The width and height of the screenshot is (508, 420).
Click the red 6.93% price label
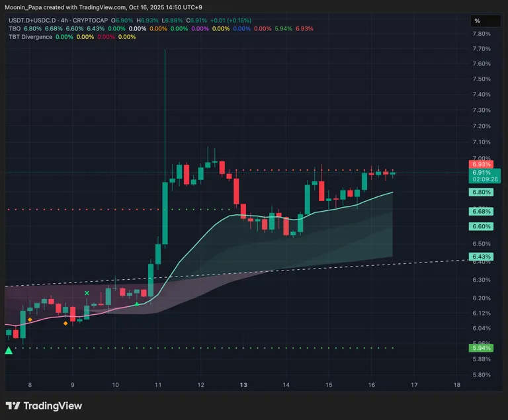481,164
